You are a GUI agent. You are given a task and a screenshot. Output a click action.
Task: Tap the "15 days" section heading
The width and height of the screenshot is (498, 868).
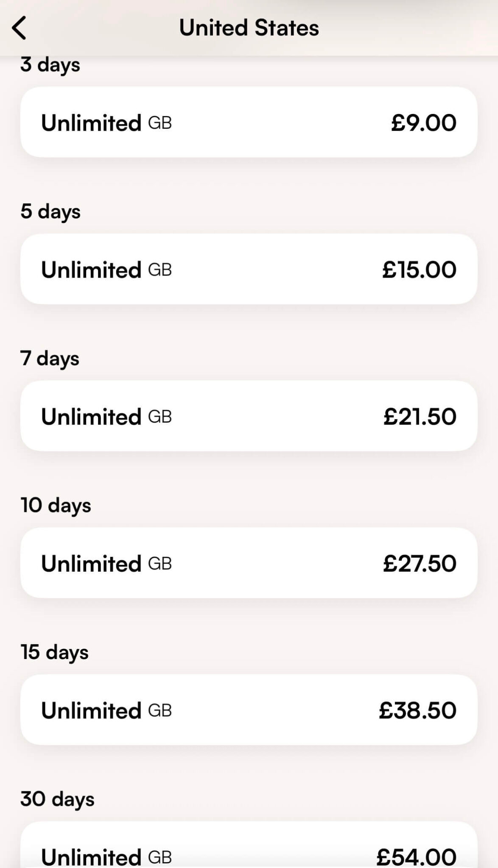click(54, 652)
